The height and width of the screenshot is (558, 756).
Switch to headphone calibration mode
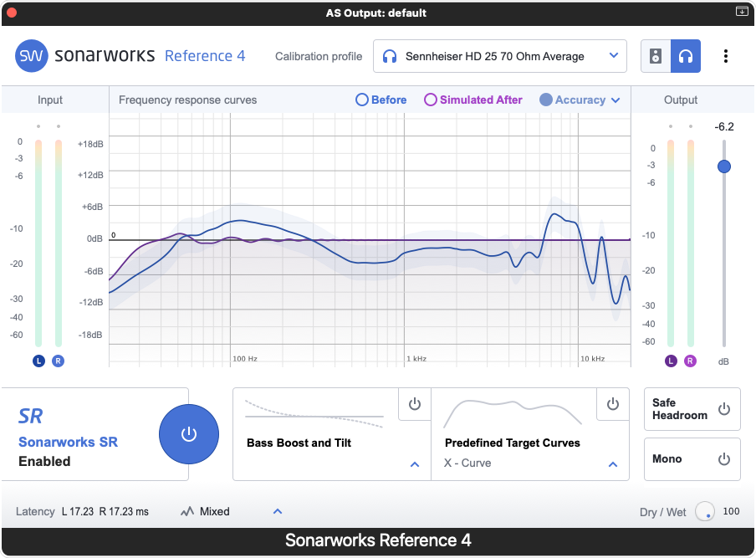(x=686, y=56)
